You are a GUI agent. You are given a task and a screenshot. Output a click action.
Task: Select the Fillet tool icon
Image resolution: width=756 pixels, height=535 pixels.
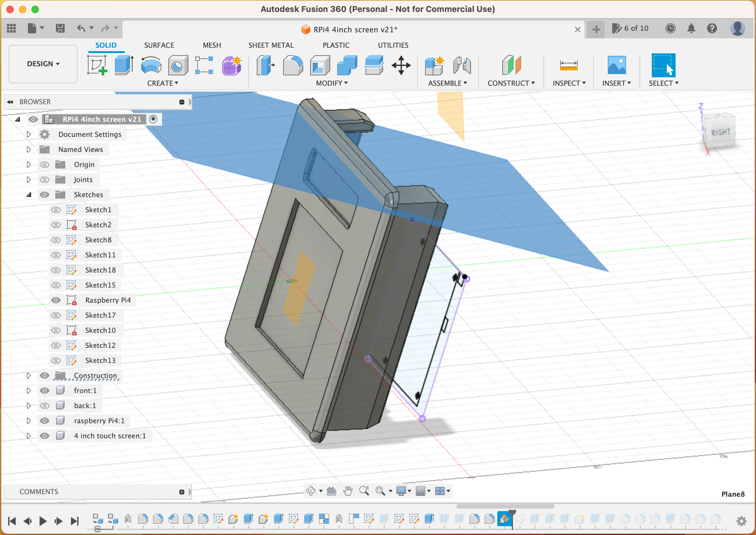(293, 65)
